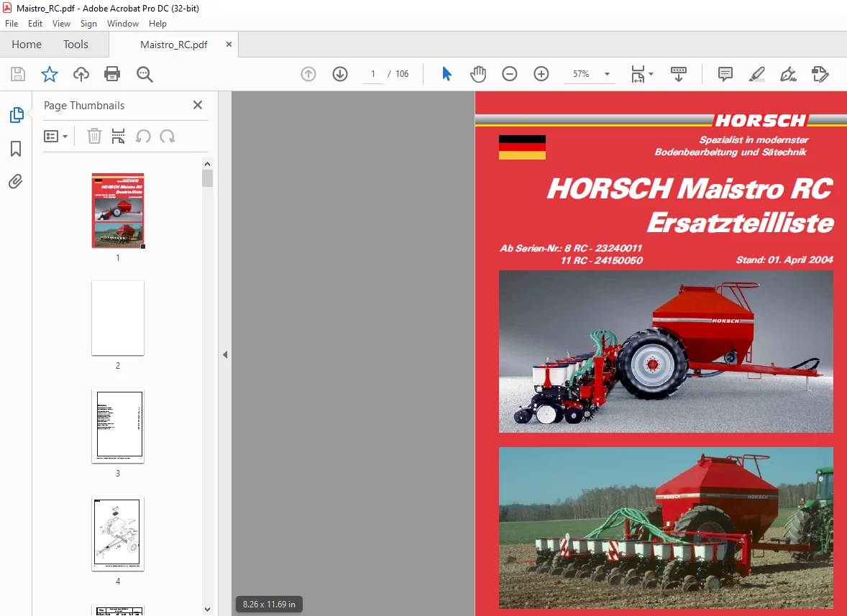Close the Maistro_RC.pdf tab
This screenshot has width=847, height=616.
pyautogui.click(x=229, y=45)
